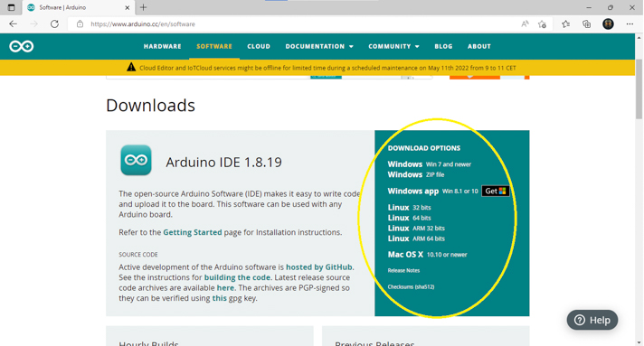Open the ABOUT page

(x=479, y=46)
